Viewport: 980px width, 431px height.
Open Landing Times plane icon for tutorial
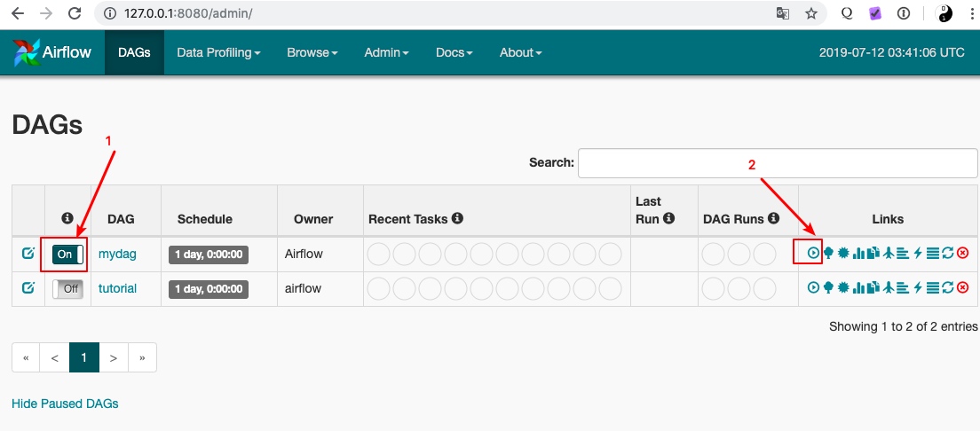coord(889,287)
